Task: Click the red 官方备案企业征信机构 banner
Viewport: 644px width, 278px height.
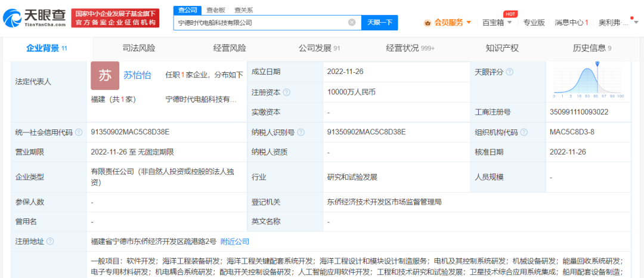Action: point(115,18)
